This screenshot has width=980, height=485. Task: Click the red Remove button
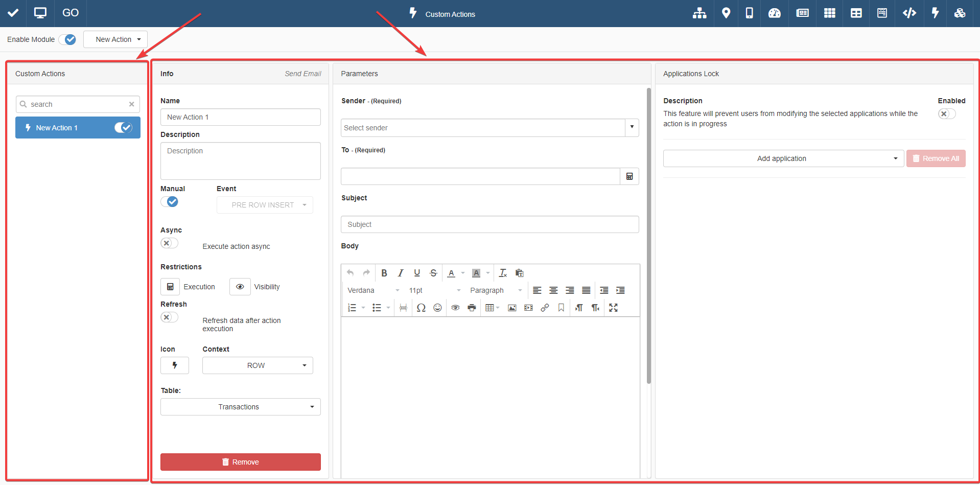point(240,462)
